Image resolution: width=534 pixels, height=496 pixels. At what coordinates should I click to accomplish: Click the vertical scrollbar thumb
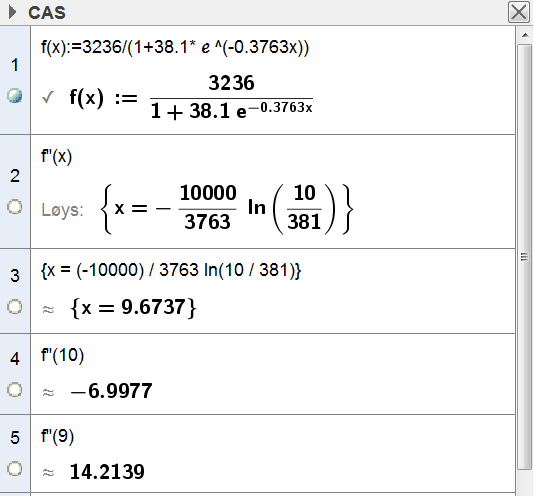(524, 257)
